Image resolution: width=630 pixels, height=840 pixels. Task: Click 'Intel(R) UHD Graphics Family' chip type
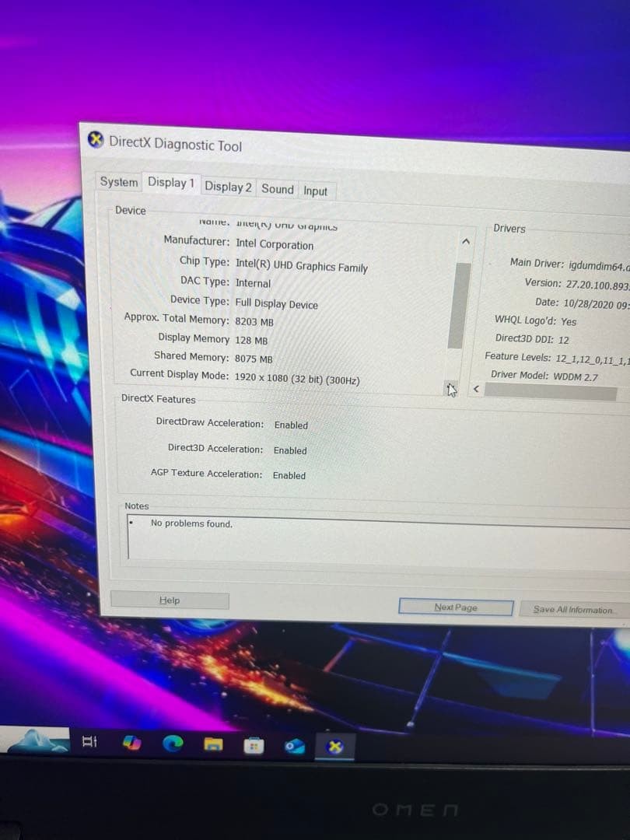pyautogui.click(x=302, y=265)
